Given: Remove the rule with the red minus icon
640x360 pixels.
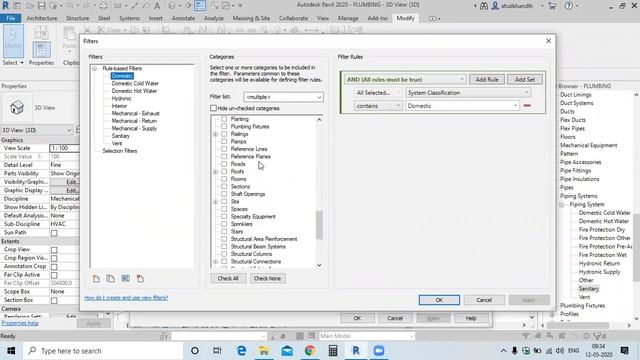Looking at the screenshot, I should point(527,106).
